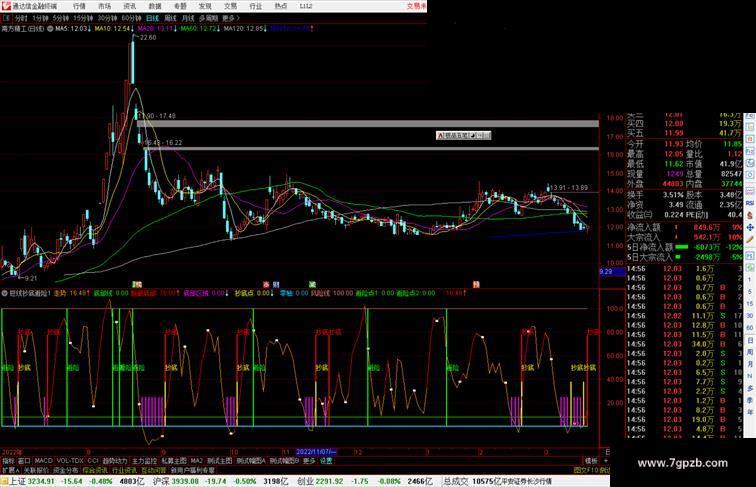Viewport: 756px width, 487px height.
Task: Click the 窗口 tab in bottom bar
Action: pos(24,461)
